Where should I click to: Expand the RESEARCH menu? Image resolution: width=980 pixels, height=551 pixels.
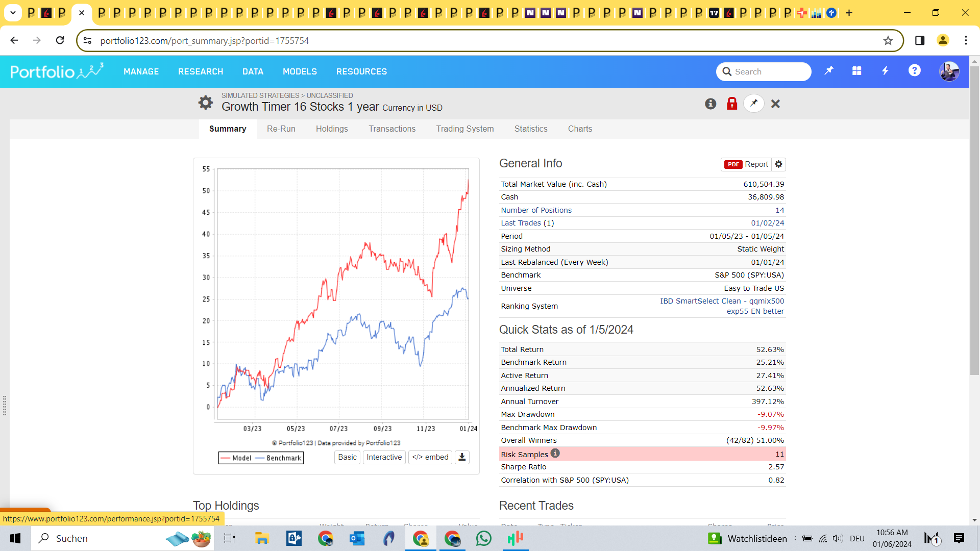coord(201,71)
